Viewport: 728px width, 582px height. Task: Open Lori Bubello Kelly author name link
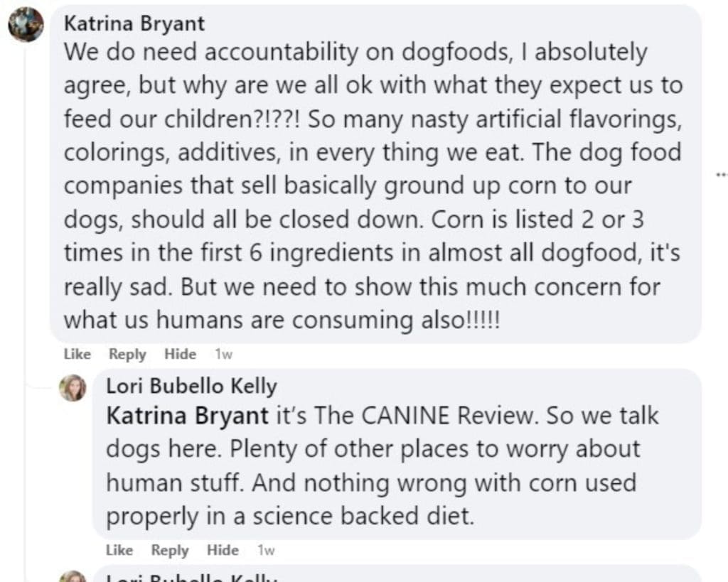pyautogui.click(x=192, y=386)
